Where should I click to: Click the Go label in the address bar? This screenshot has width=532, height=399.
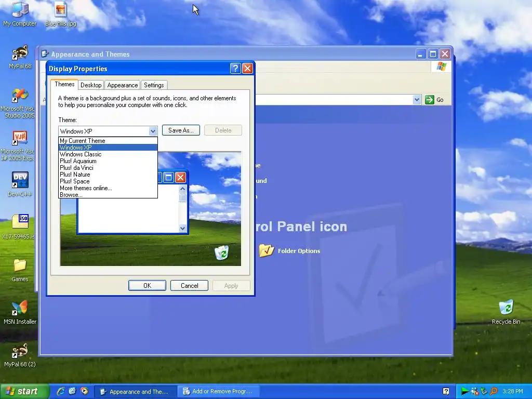coord(440,100)
